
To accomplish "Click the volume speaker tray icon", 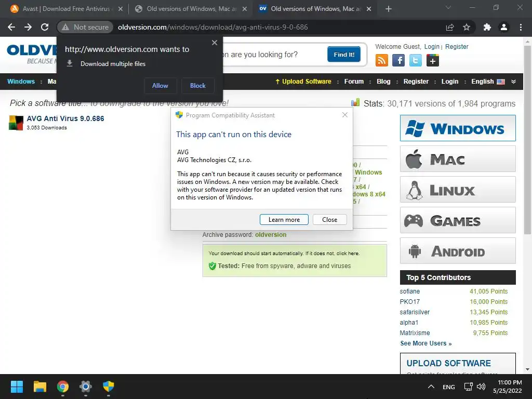I will click(481, 387).
